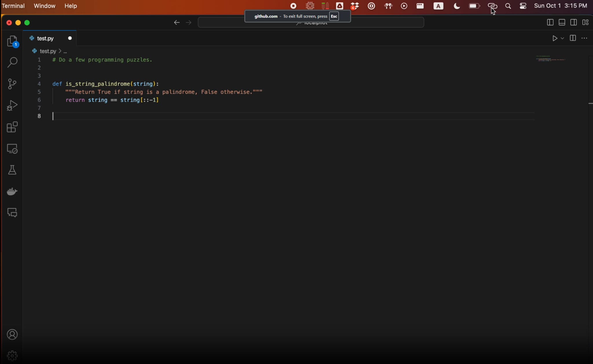Toggle the bottom panel visibility
Image resolution: width=593 pixels, height=364 pixels.
pyautogui.click(x=561, y=22)
